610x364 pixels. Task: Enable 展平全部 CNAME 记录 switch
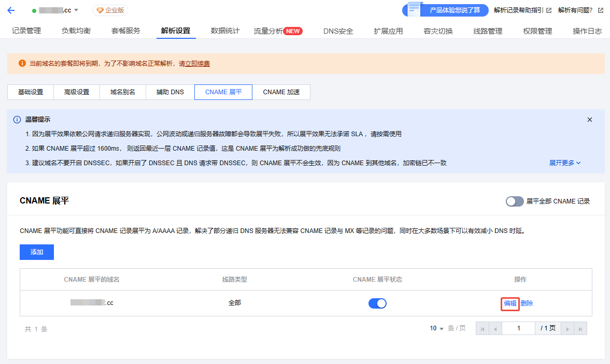pos(515,201)
